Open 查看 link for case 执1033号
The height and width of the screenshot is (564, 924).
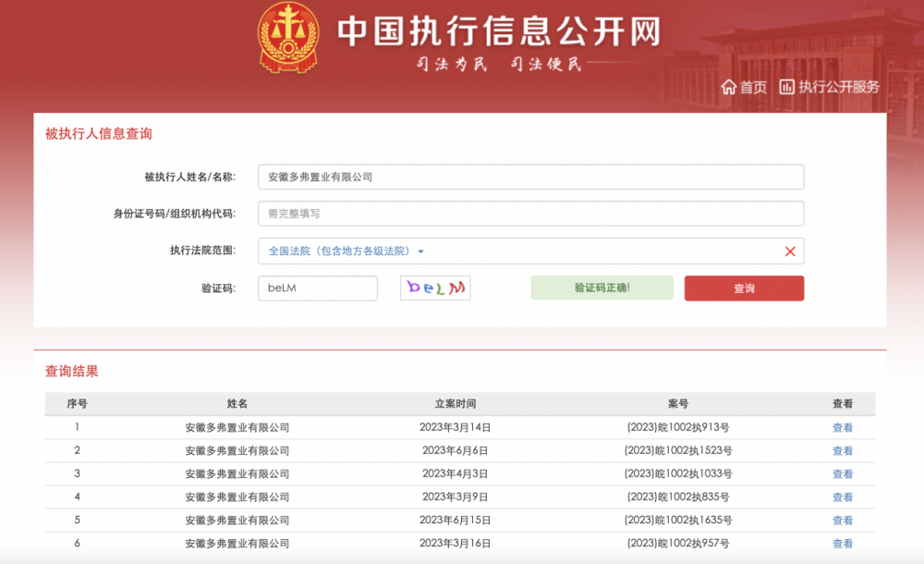[x=842, y=473]
